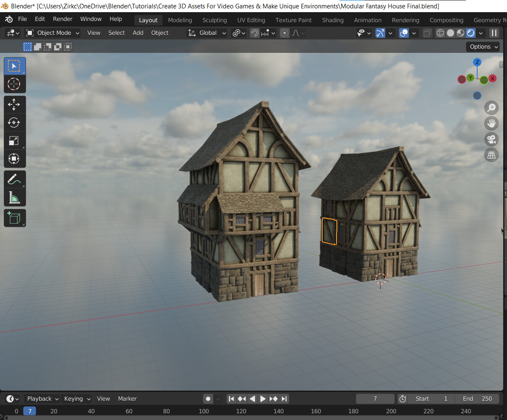Click the Marker timeline menu
Viewport: 507px width, 420px height.
(x=127, y=399)
